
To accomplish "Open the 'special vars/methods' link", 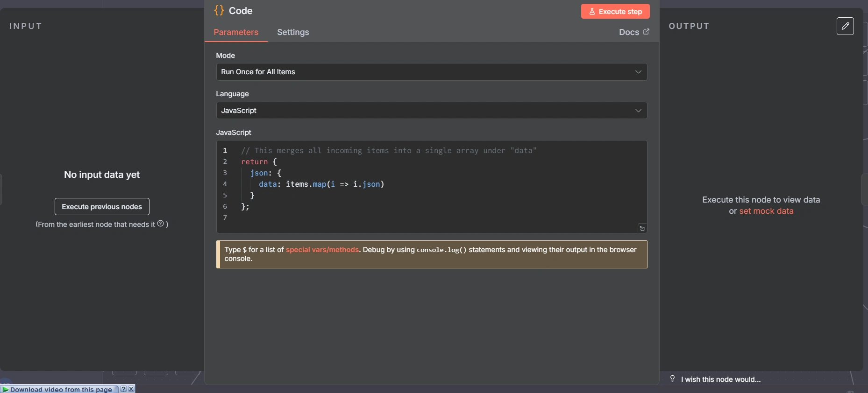I will point(322,250).
